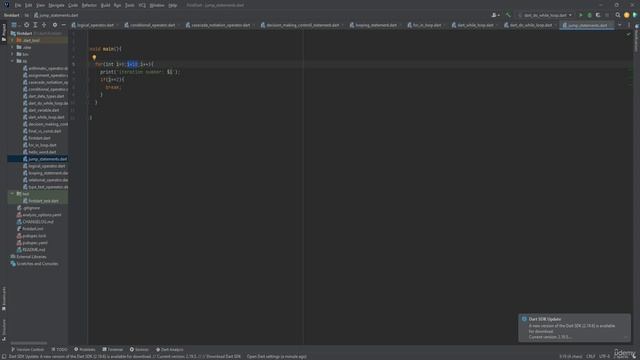
Task: Click Select Opened File target icon
Action: tap(27, 25)
